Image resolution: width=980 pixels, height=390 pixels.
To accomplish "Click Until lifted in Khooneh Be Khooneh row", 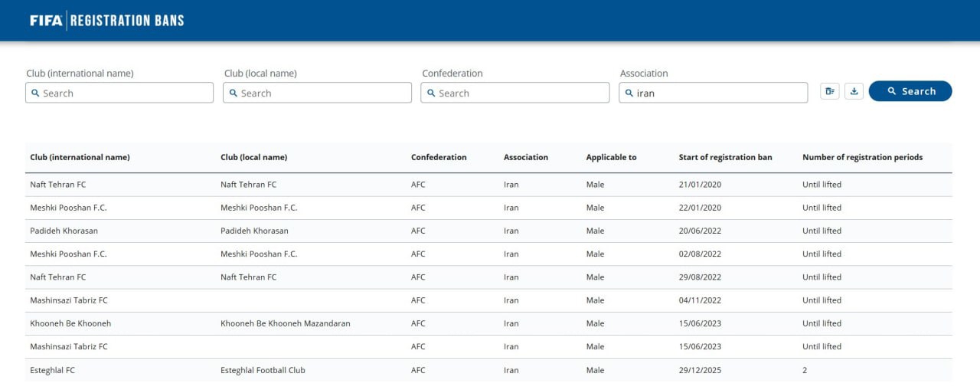I will [x=822, y=323].
